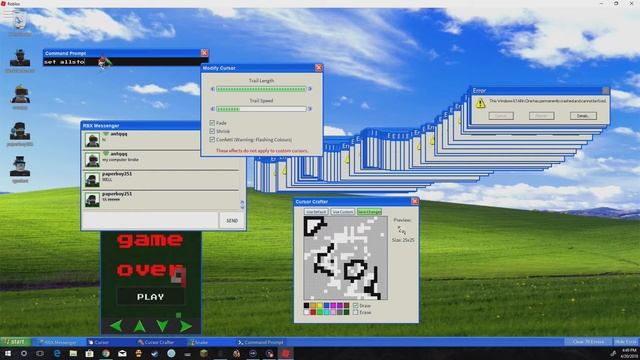
Task: Click the left arrow in Snake game
Action: 116,326
